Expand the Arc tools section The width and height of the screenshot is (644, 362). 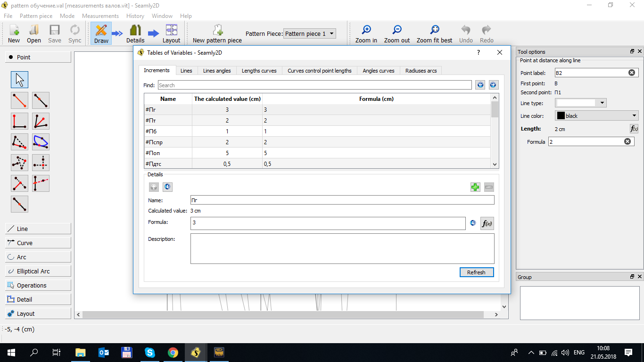point(38,257)
